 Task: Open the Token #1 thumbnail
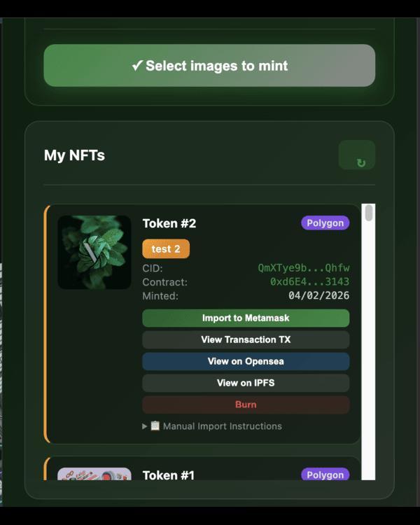coord(94,474)
